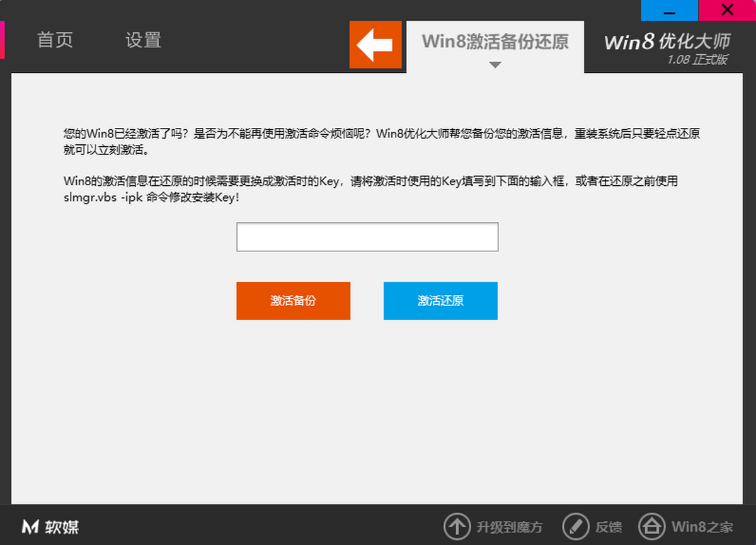Open the 设置 page
The image size is (756, 545).
(x=143, y=40)
